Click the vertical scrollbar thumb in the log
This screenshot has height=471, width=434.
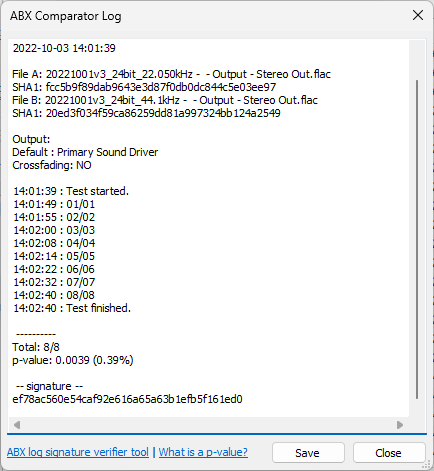tap(417, 239)
